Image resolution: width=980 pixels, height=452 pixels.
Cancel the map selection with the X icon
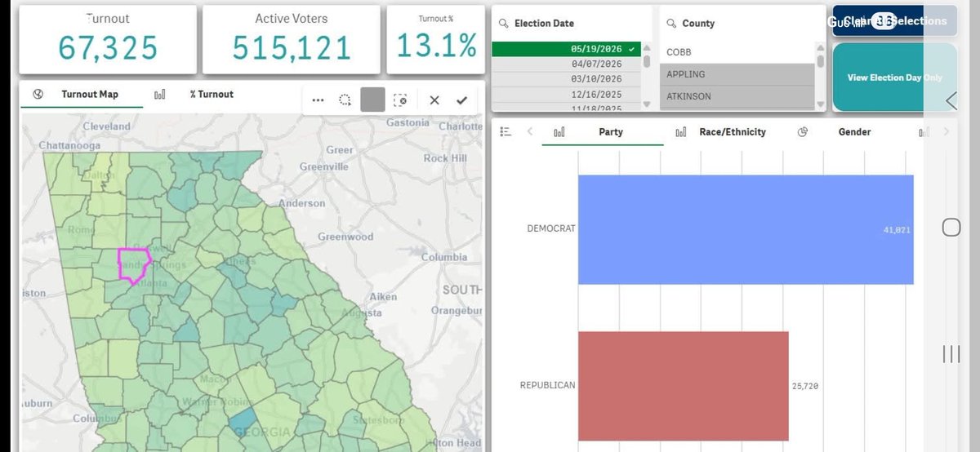434,100
